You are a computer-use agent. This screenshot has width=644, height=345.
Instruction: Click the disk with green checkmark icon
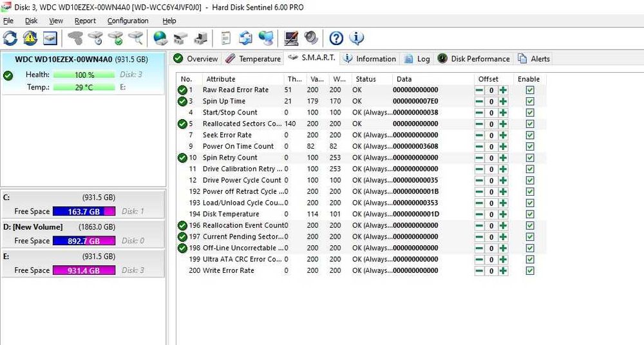click(x=115, y=38)
